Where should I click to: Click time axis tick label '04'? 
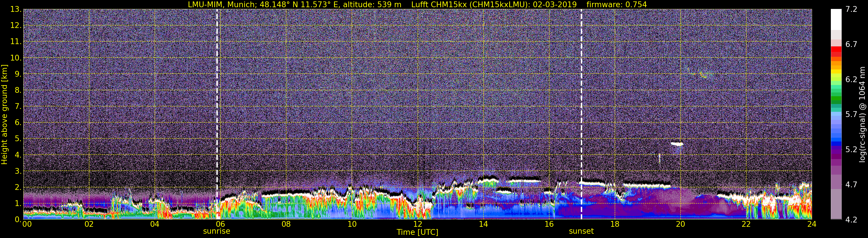click(155, 224)
